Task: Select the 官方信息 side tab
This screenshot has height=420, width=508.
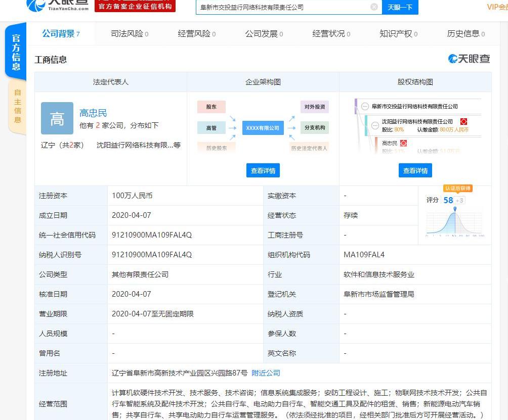Action: (16, 52)
